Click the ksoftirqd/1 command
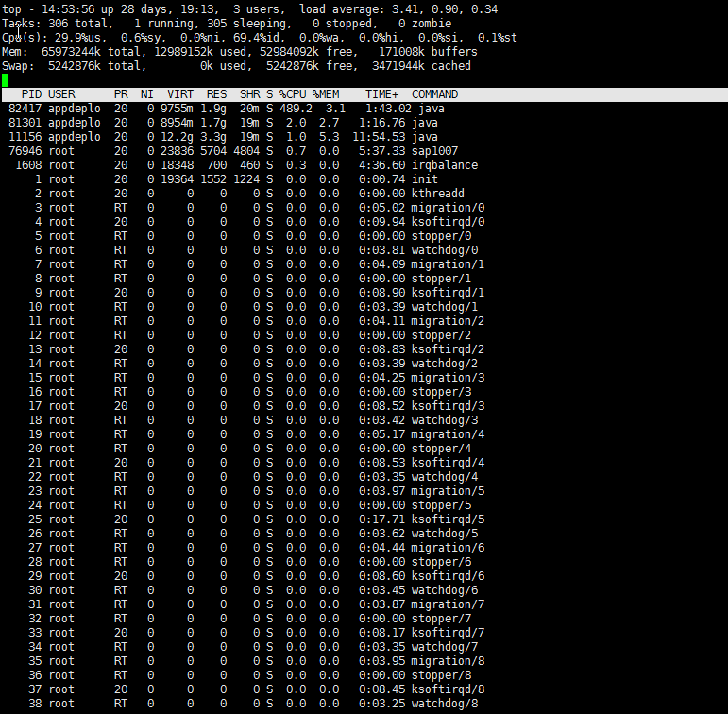 448,293
